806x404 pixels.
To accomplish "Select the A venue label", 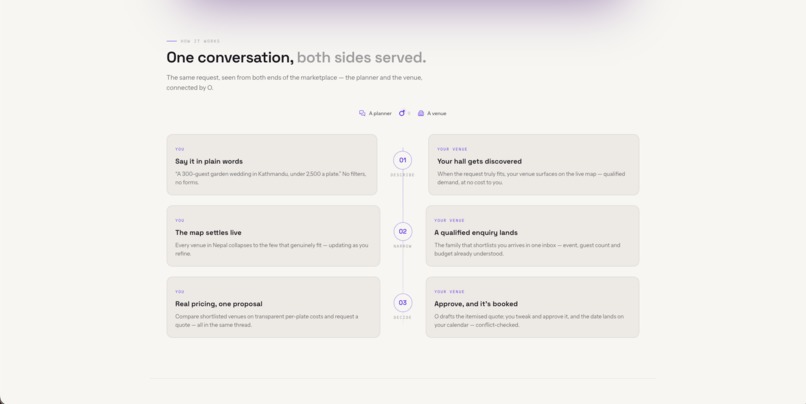I will (x=436, y=114).
